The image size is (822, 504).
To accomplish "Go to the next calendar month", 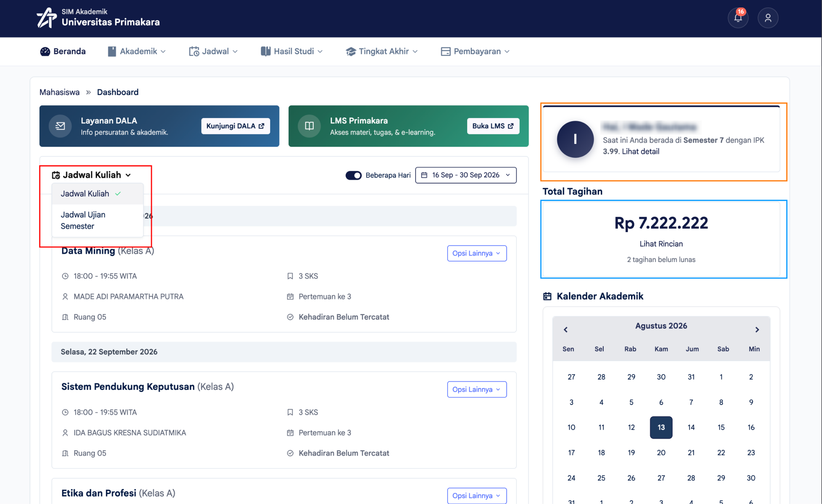I will [757, 329].
